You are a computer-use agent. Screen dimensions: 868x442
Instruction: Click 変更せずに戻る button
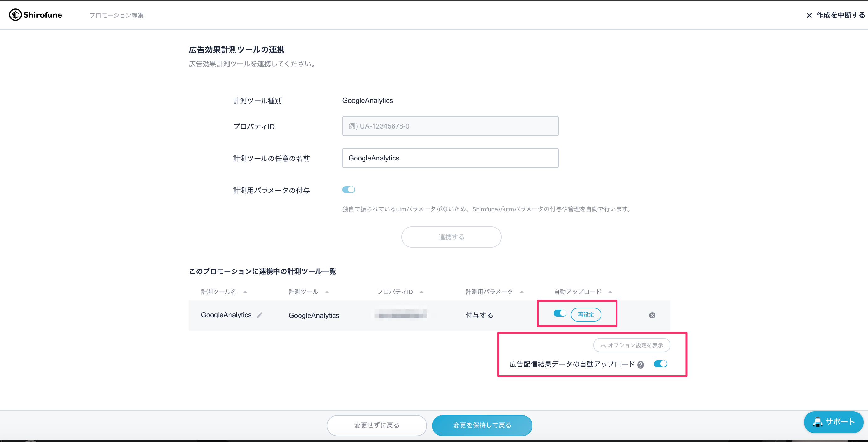[377, 425]
